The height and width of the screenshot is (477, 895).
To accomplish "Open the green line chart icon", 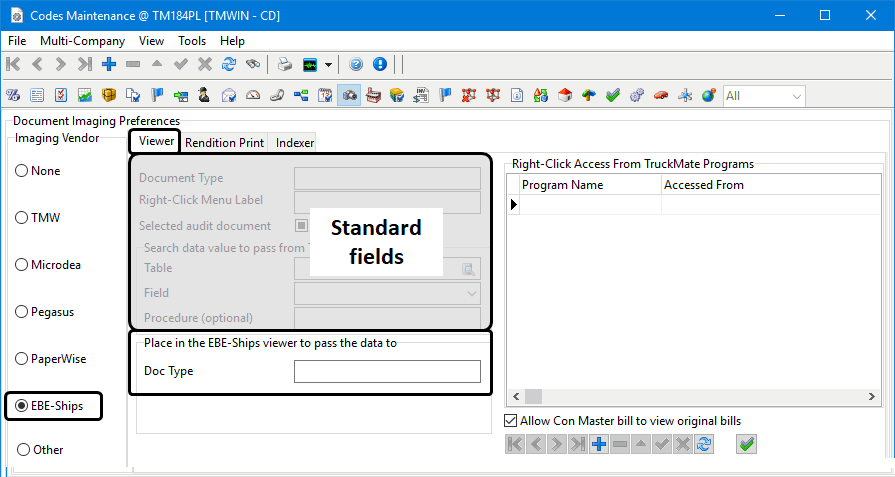I will click(x=85, y=96).
